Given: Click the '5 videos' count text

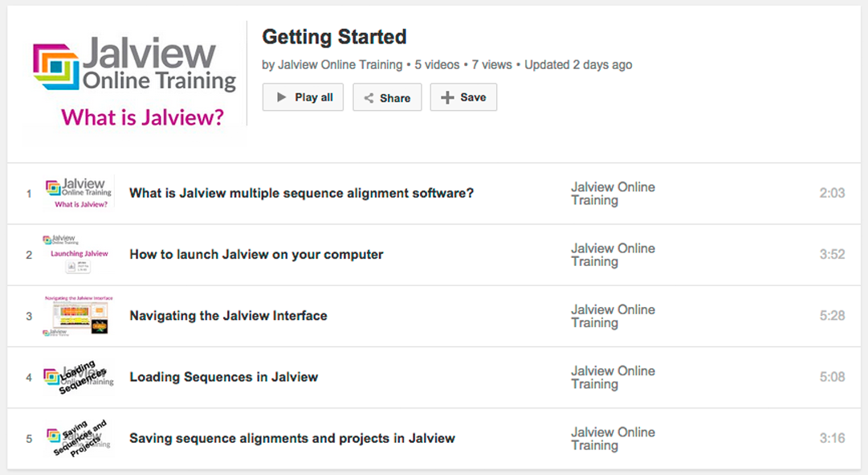Looking at the screenshot, I should click(438, 65).
